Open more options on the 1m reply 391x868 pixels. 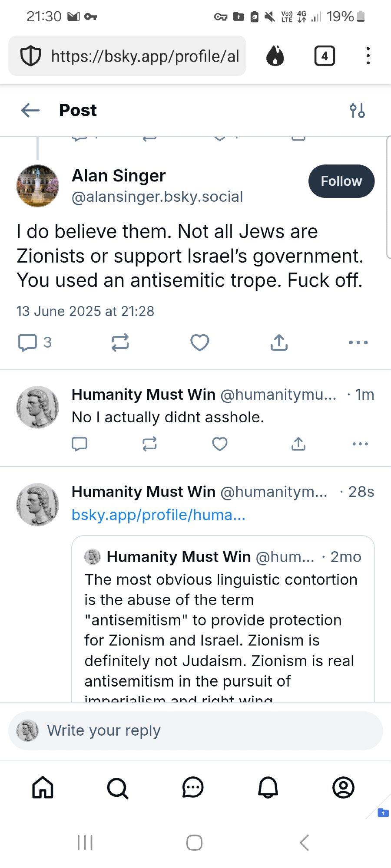tap(361, 444)
